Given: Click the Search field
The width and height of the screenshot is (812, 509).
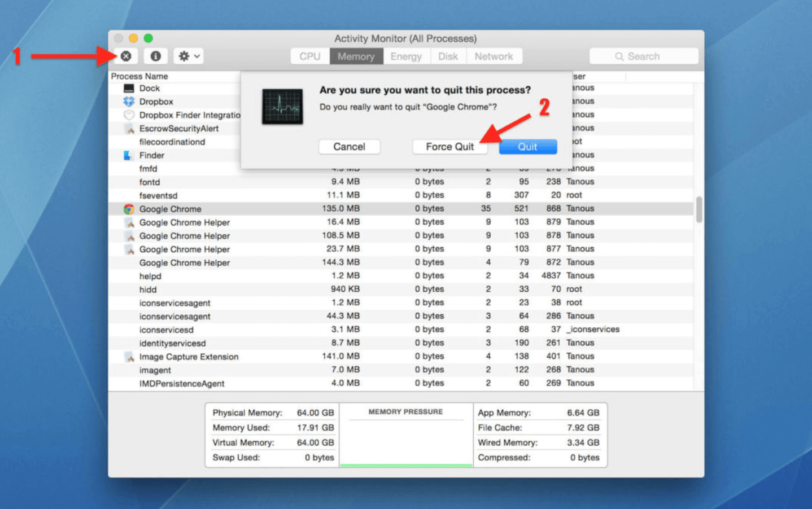Looking at the screenshot, I should (x=644, y=56).
